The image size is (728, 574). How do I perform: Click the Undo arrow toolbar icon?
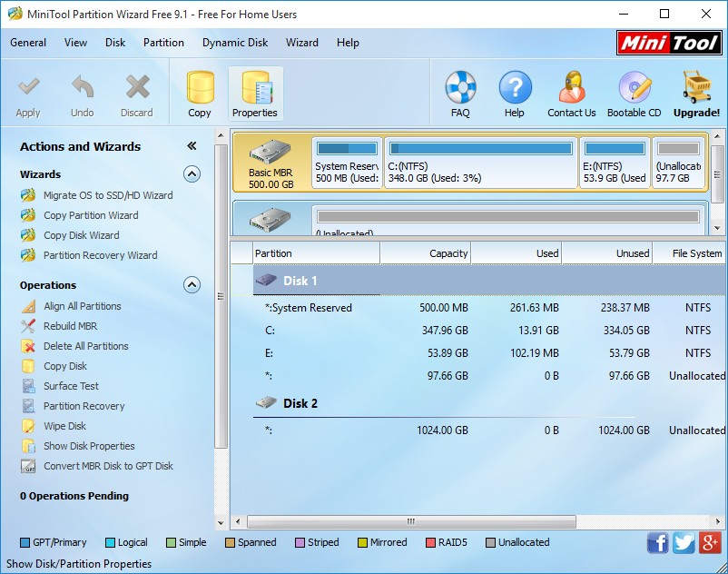[x=83, y=87]
